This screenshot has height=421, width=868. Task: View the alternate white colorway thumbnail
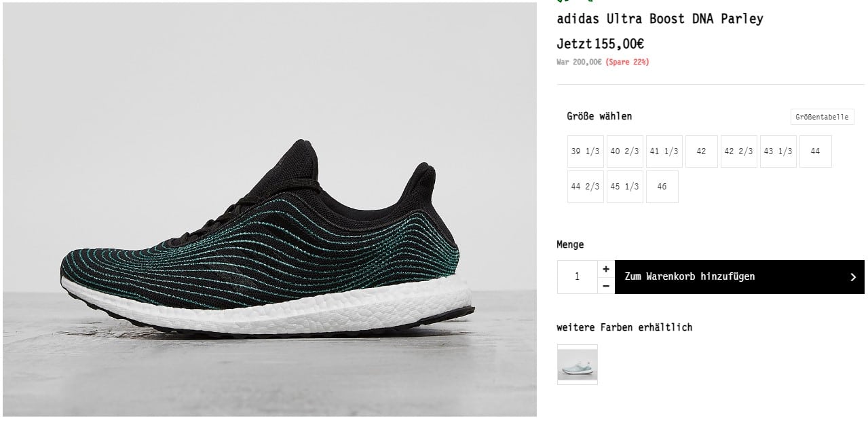click(578, 365)
